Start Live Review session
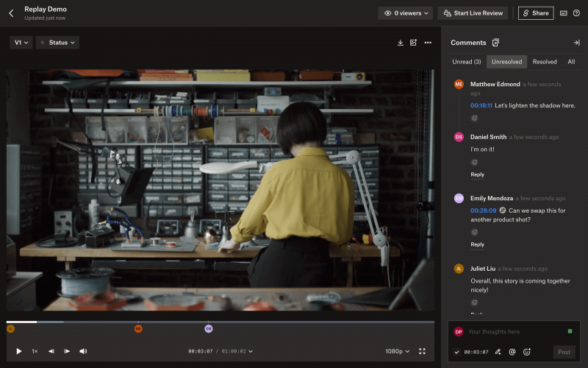The image size is (588, 368). [x=473, y=13]
